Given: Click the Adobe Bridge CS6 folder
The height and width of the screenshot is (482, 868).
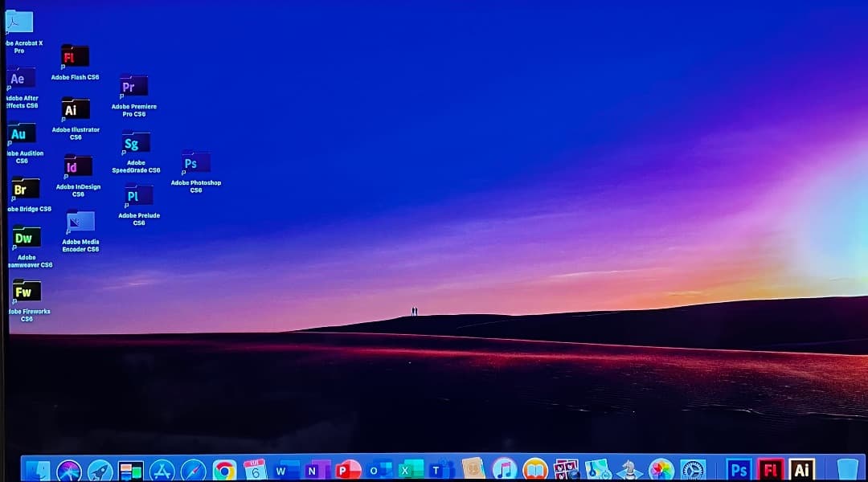Looking at the screenshot, I should pyautogui.click(x=26, y=190).
